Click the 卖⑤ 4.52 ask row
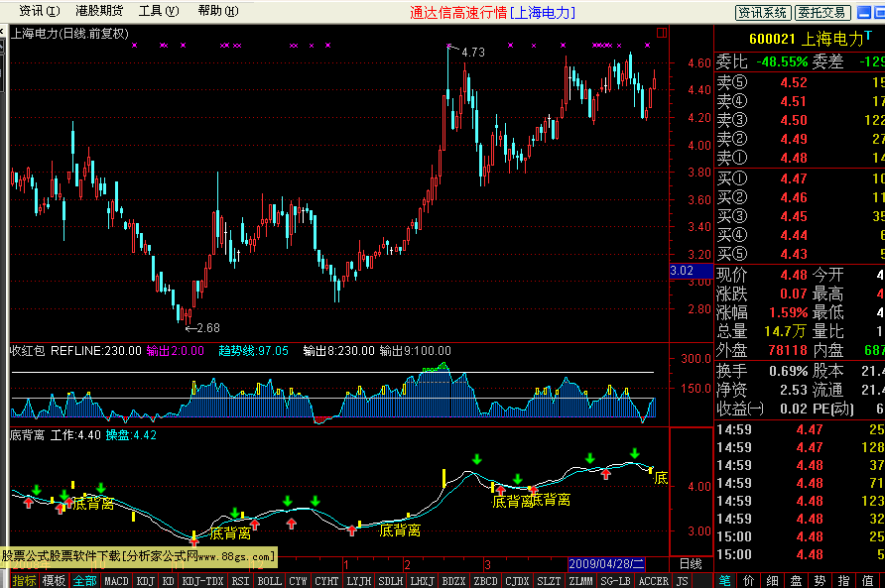 [x=800, y=82]
